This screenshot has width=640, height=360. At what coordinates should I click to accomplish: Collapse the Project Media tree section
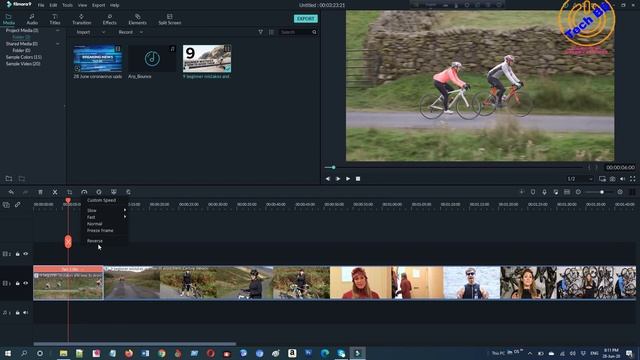58,30
